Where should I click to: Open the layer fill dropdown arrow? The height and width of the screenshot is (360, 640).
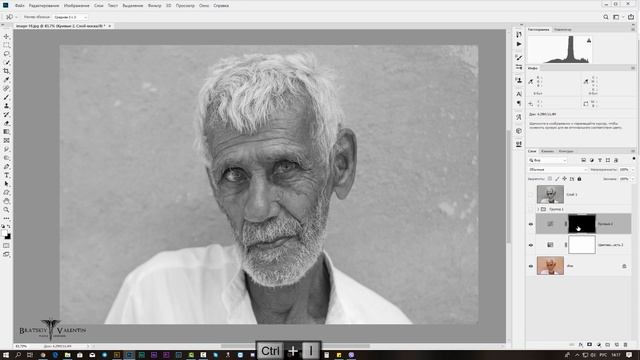pyautogui.click(x=633, y=179)
